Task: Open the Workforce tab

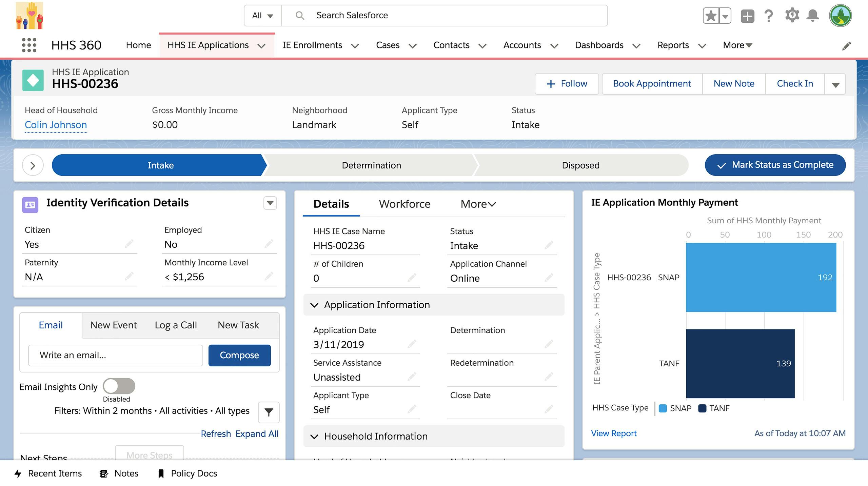Action: pos(405,204)
